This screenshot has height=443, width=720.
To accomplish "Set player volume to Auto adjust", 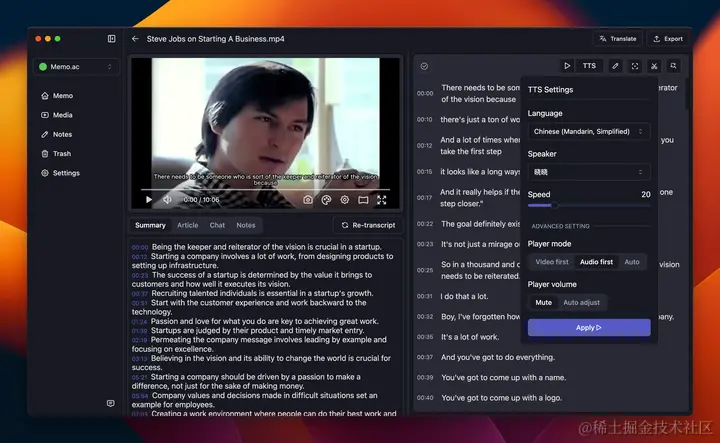I will pyautogui.click(x=581, y=302).
